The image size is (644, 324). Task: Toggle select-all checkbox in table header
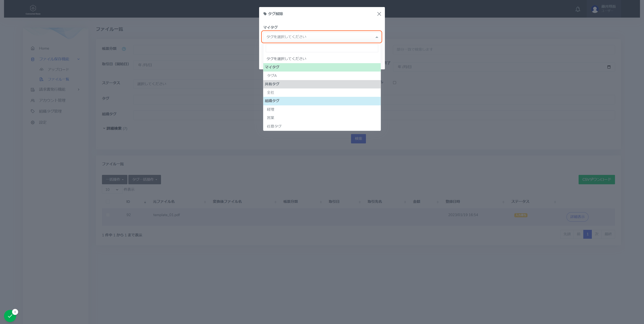108,202
